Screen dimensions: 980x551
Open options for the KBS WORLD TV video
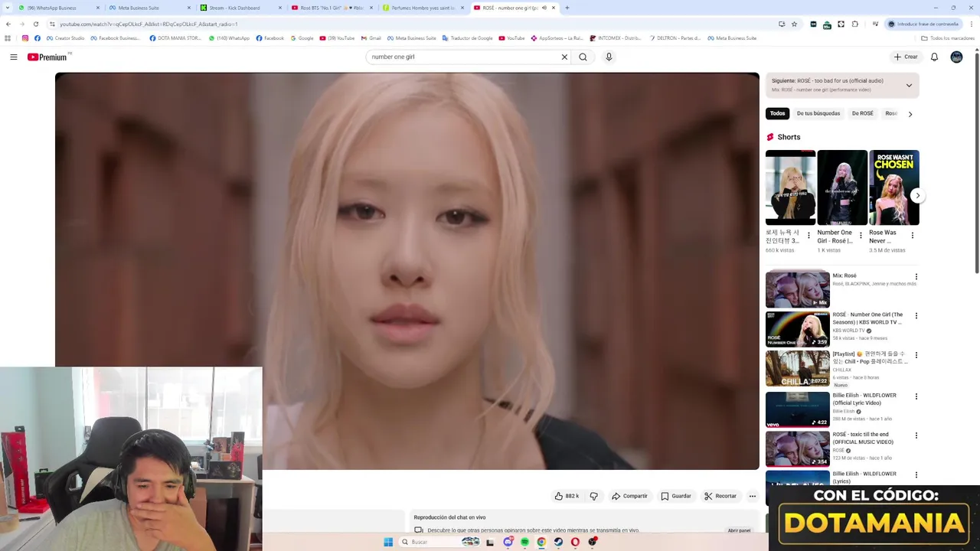[x=916, y=316]
